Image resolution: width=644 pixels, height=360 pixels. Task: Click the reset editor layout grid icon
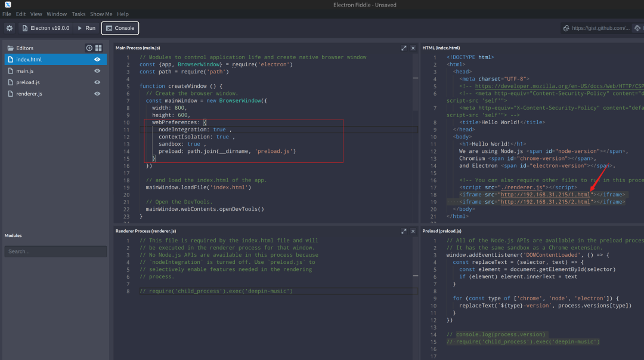point(99,48)
